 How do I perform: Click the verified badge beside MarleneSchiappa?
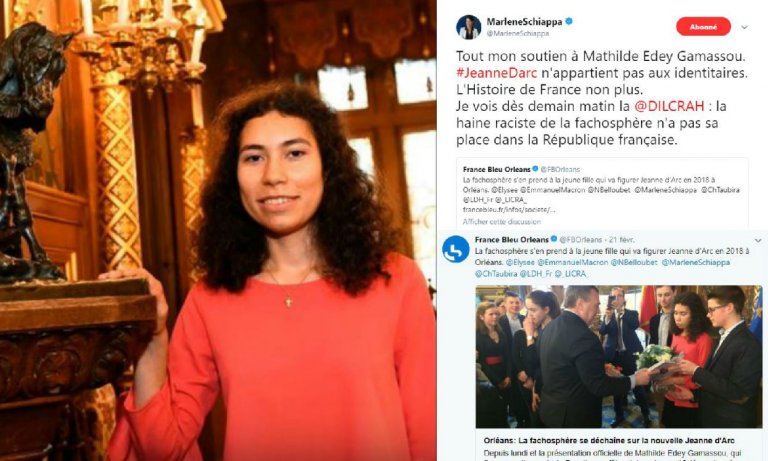point(569,22)
